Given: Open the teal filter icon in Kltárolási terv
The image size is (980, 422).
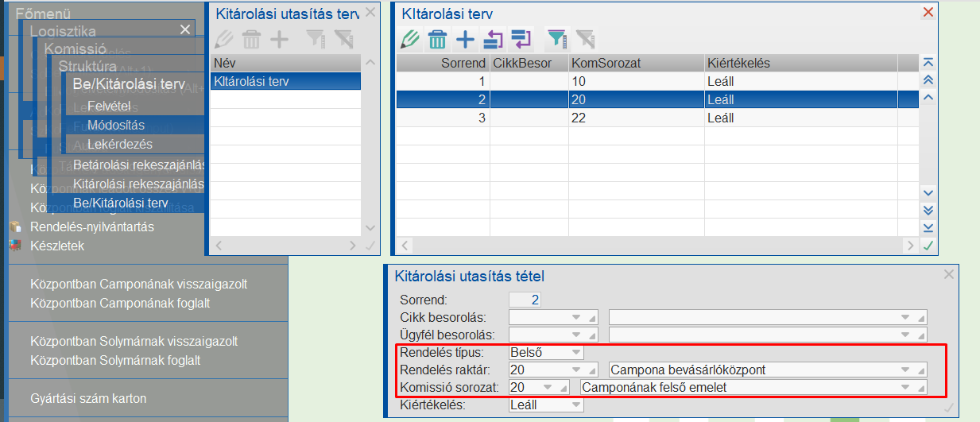Looking at the screenshot, I should (557, 38).
